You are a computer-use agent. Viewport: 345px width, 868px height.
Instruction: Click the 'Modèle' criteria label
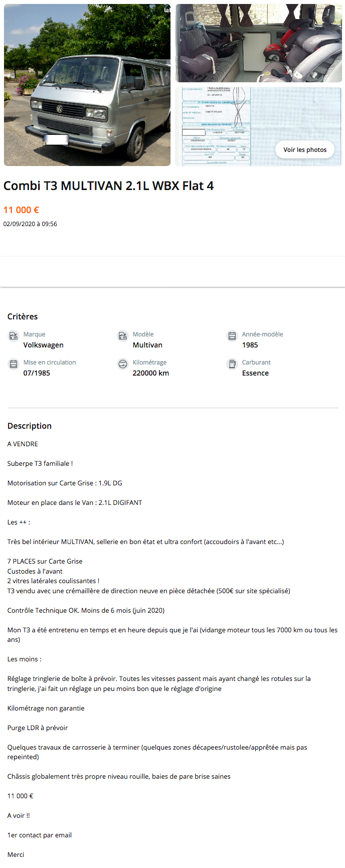point(143,334)
